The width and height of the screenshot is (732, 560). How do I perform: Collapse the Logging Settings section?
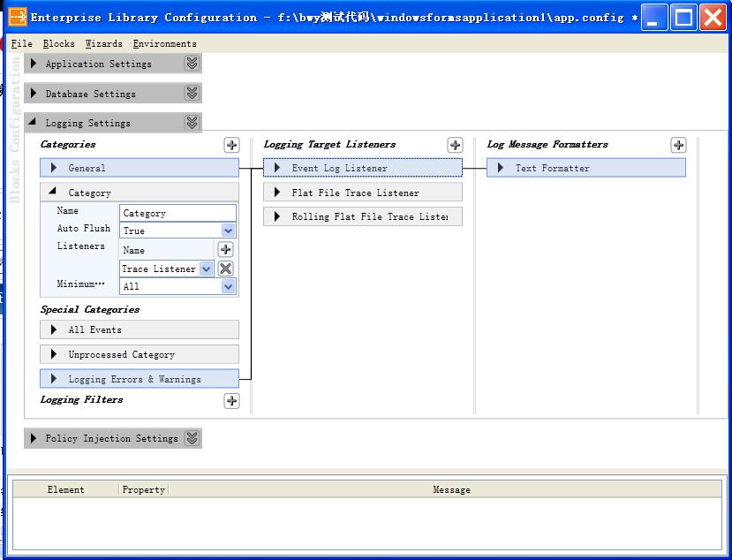(32, 122)
